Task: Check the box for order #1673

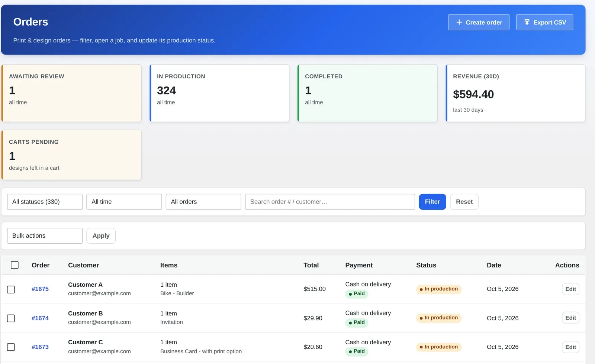Action: 11,347
